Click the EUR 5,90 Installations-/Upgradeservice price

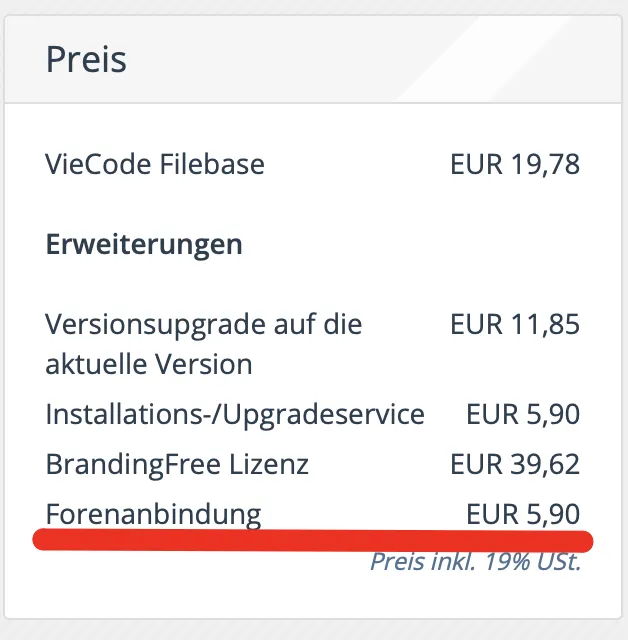[x=523, y=414]
